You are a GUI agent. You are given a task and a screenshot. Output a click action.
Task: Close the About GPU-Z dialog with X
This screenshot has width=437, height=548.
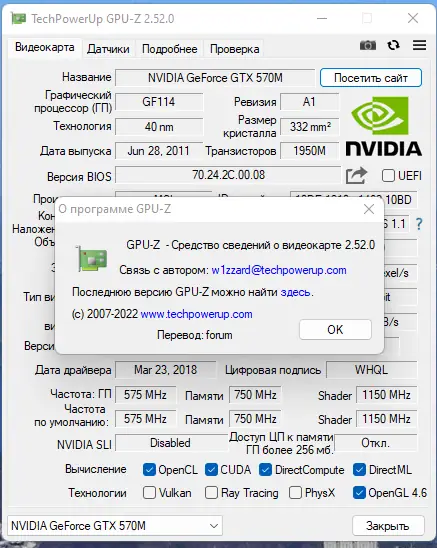(369, 209)
